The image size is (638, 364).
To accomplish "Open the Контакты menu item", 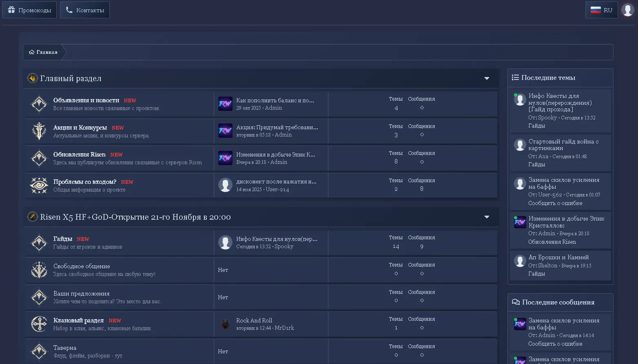I will [x=85, y=10].
